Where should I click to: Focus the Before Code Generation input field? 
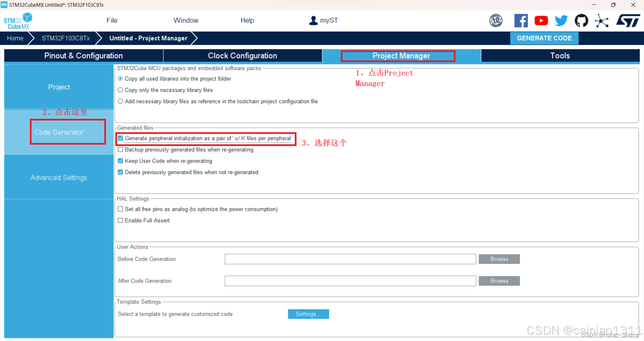tap(351, 259)
